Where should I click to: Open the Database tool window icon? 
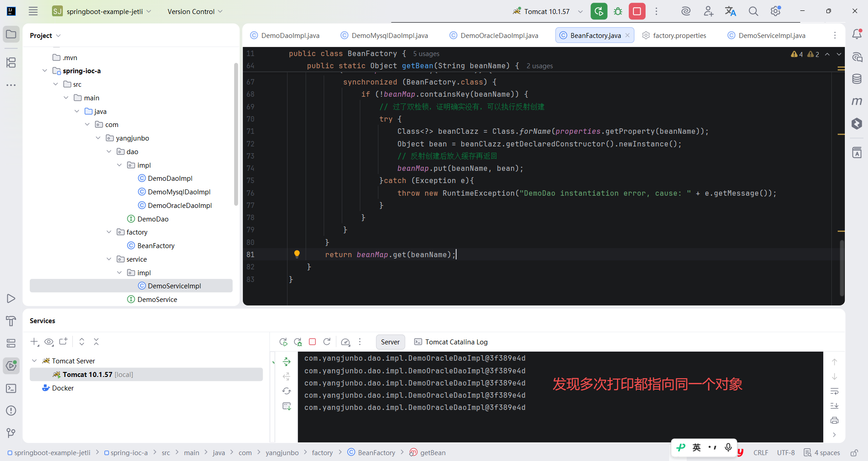[857, 79]
